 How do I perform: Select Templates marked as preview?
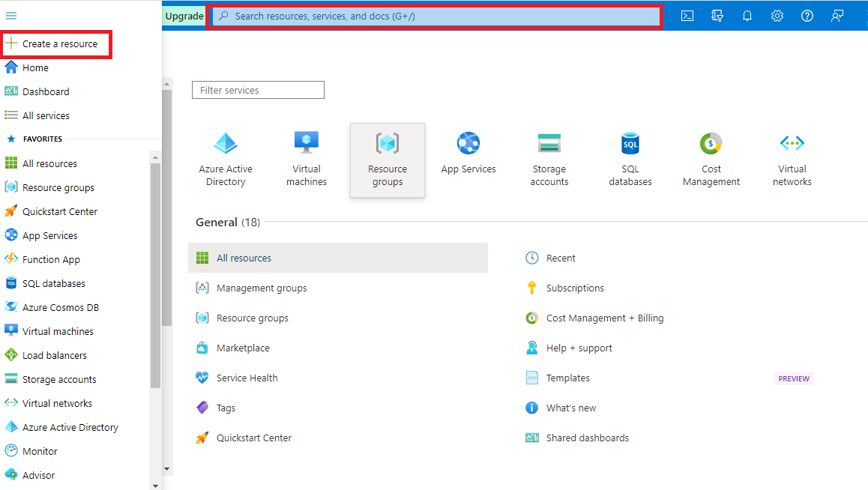[567, 378]
